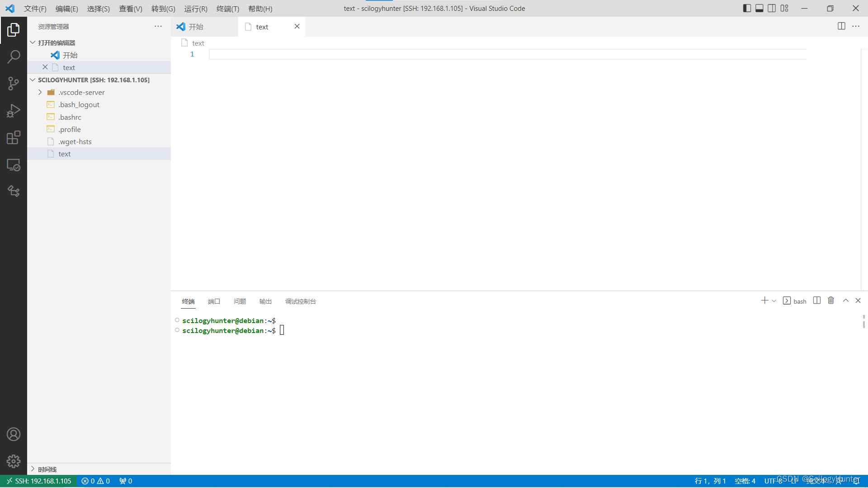The image size is (868, 488).
Task: Open the View menu
Action: click(130, 9)
